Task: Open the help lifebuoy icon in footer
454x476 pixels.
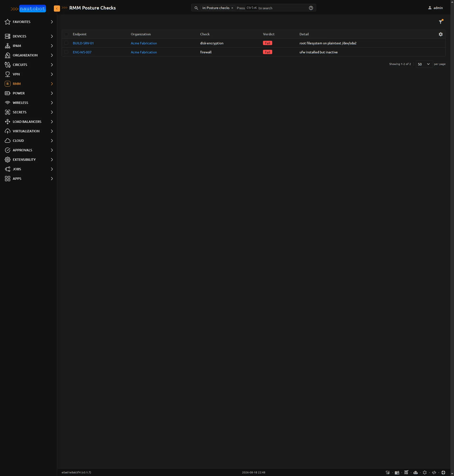Action: pyautogui.click(x=443, y=472)
